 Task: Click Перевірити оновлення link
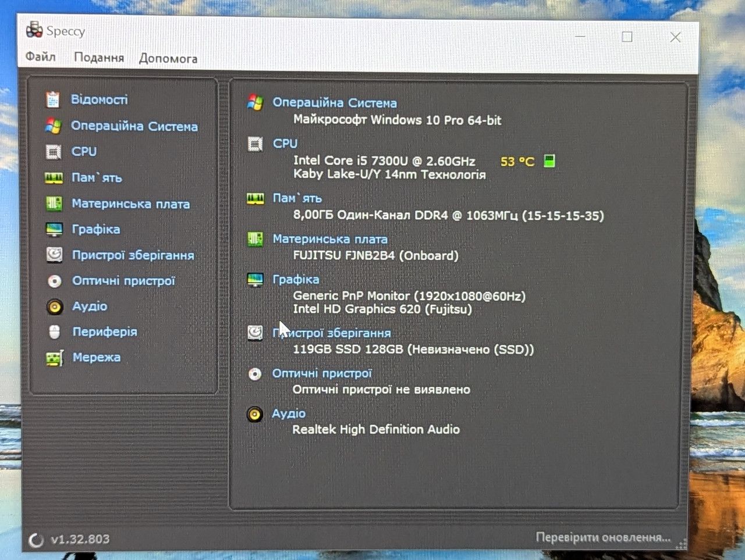click(x=603, y=537)
